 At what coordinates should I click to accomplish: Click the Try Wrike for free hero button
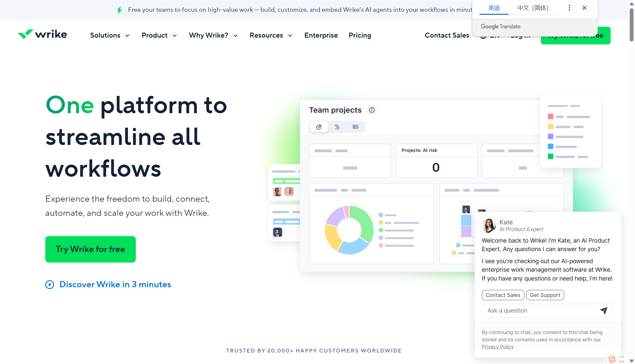click(x=90, y=249)
